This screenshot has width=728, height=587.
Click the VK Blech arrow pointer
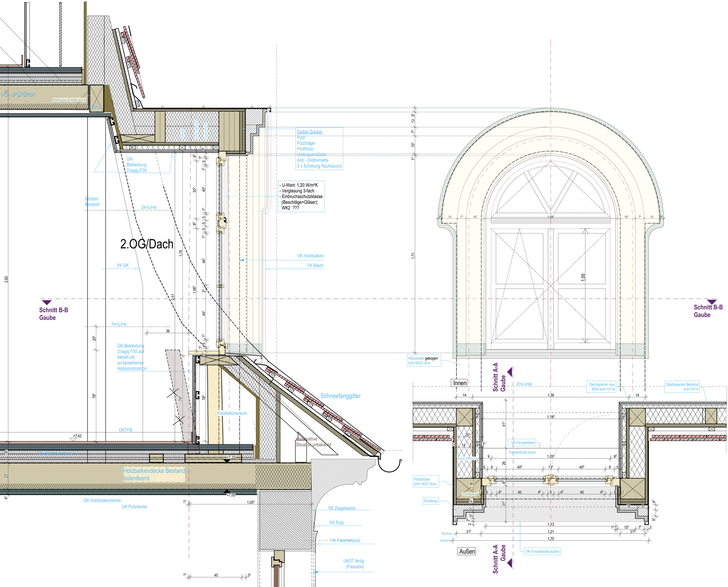click(x=268, y=269)
